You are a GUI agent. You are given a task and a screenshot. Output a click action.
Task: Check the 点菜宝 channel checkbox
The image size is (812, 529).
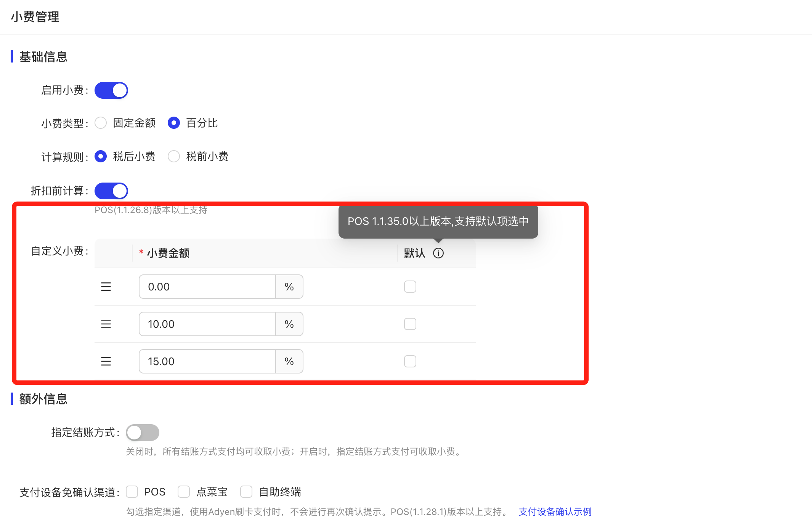click(184, 492)
